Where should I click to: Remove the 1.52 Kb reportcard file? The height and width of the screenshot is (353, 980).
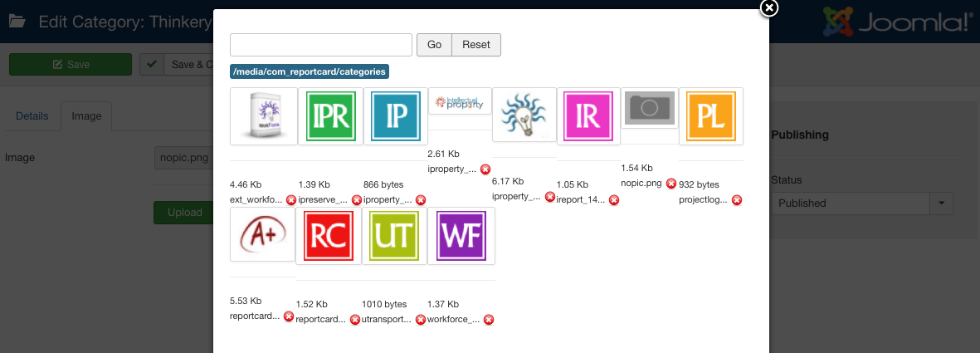[x=355, y=320]
